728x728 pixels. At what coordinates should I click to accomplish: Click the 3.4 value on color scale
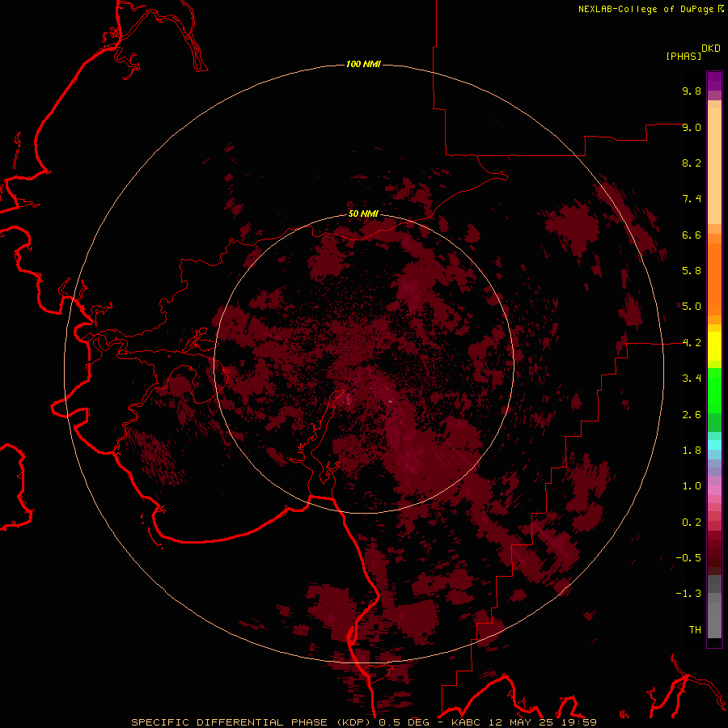[692, 379]
